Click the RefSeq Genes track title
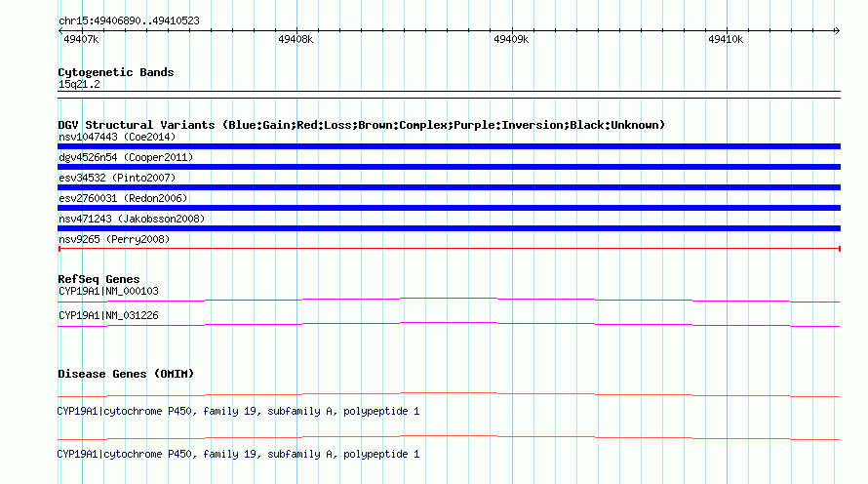The width and height of the screenshot is (868, 484). click(x=99, y=279)
